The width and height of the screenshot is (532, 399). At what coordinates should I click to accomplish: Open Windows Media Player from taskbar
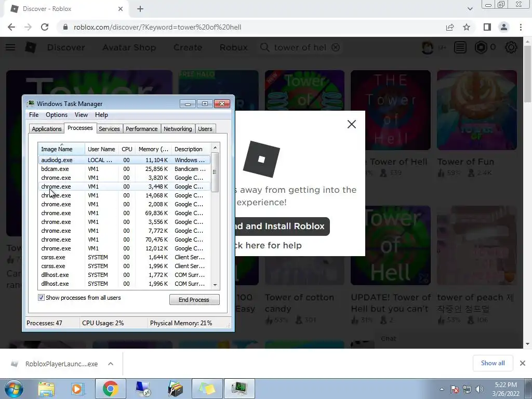pos(77,389)
